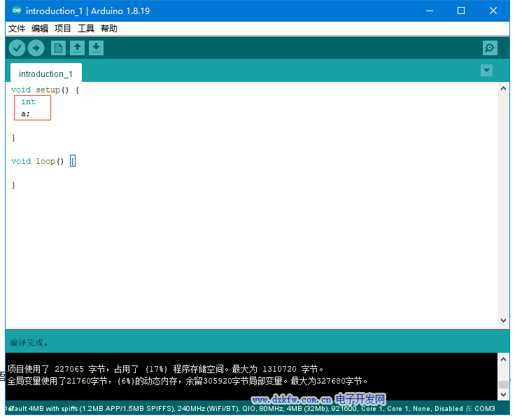Open the 帮助 menu
Viewport: 515px width, 420px height.
pos(109,29)
